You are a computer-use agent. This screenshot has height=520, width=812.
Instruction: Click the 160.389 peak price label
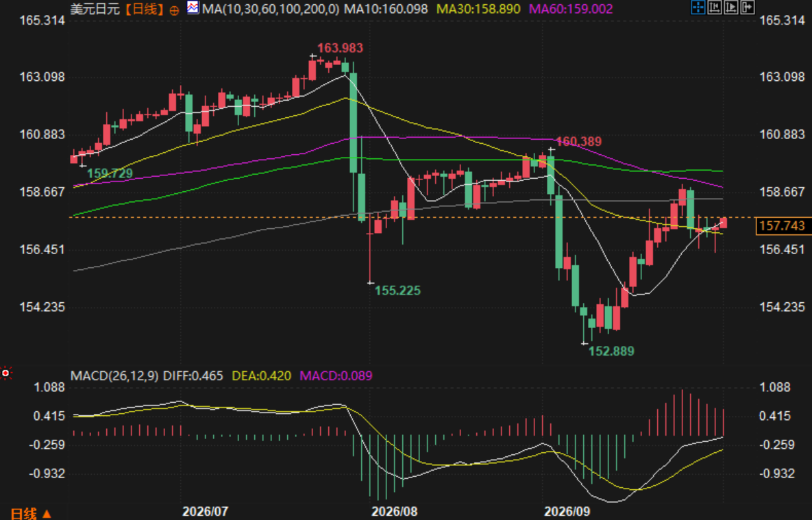(578, 141)
